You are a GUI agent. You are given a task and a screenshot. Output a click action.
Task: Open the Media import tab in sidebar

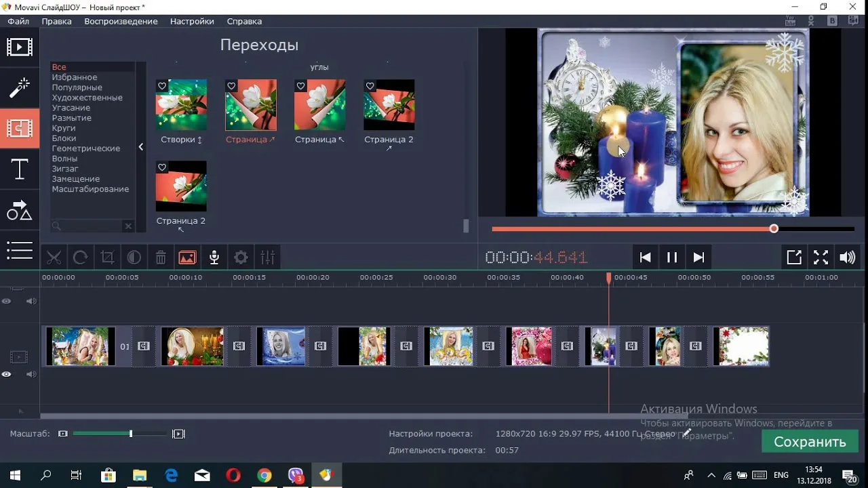[19, 47]
